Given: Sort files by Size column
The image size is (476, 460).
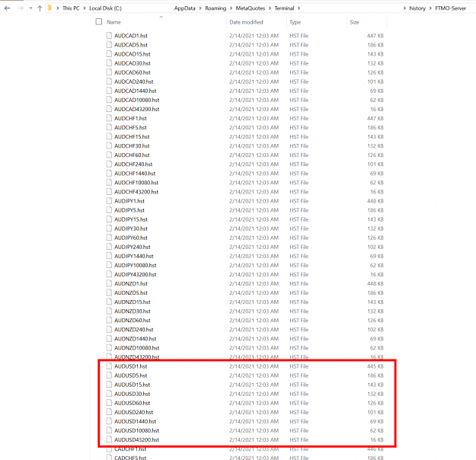Looking at the screenshot, I should coord(354,22).
